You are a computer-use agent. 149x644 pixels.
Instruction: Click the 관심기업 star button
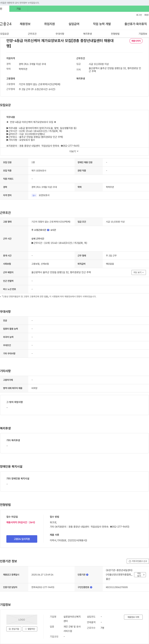pyautogui.click(x=14, y=629)
